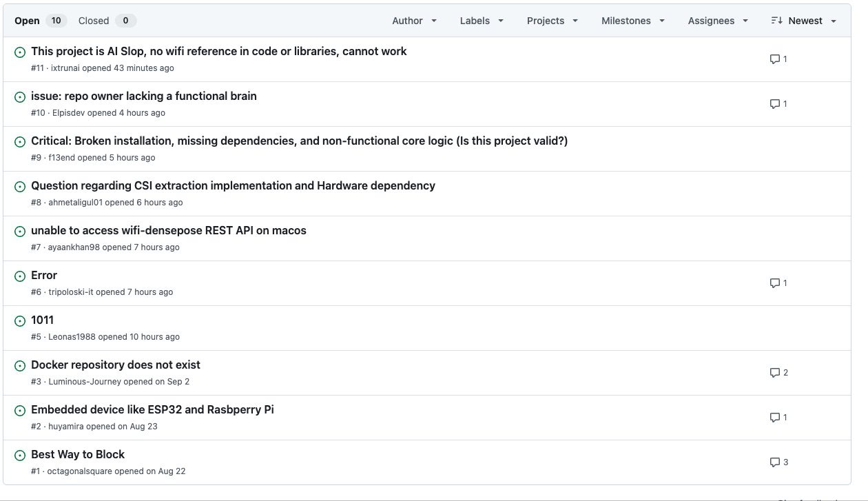This screenshot has height=501, width=868.
Task: Expand the Milestones filter dropdown
Action: [x=632, y=21]
